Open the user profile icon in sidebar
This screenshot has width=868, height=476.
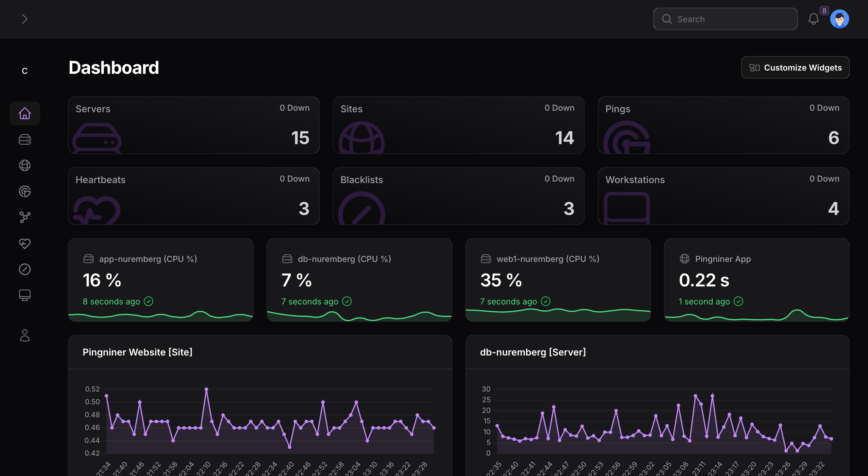pos(25,335)
